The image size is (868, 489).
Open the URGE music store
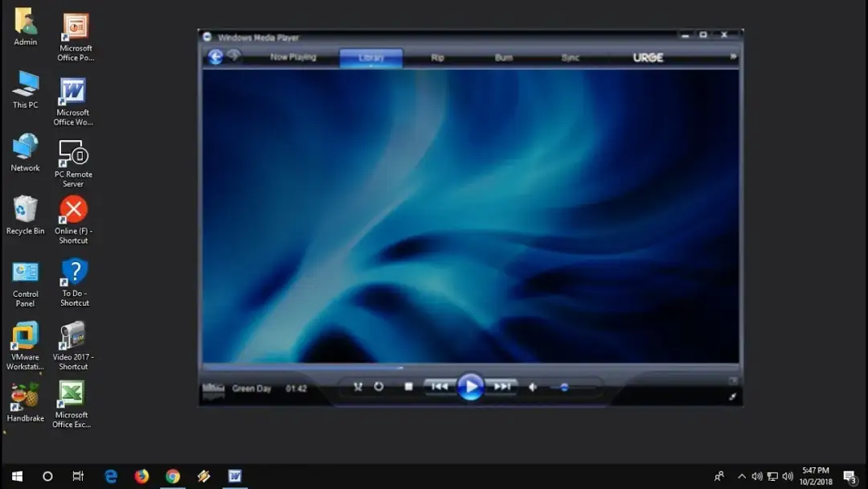(x=648, y=57)
